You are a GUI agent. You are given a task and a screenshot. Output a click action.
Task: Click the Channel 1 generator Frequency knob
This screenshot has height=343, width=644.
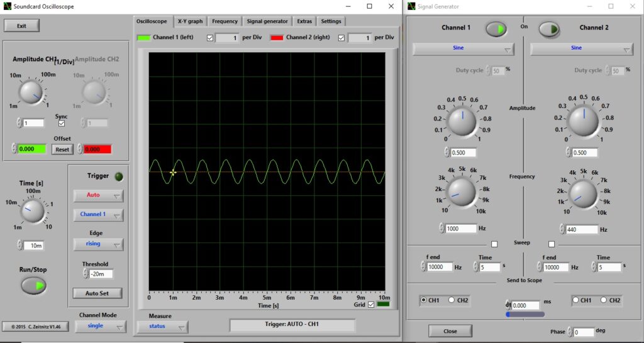[461, 192]
